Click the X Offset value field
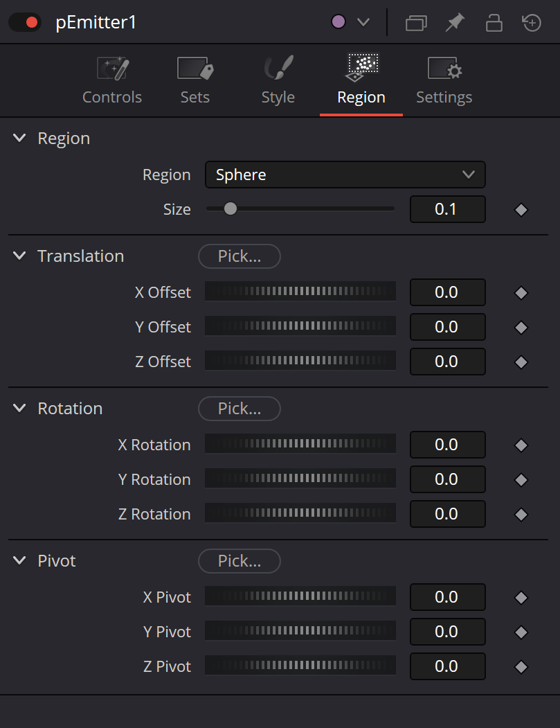 point(448,292)
